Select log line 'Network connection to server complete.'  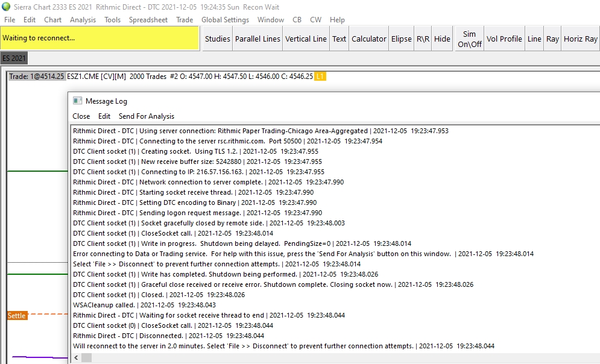209,183
